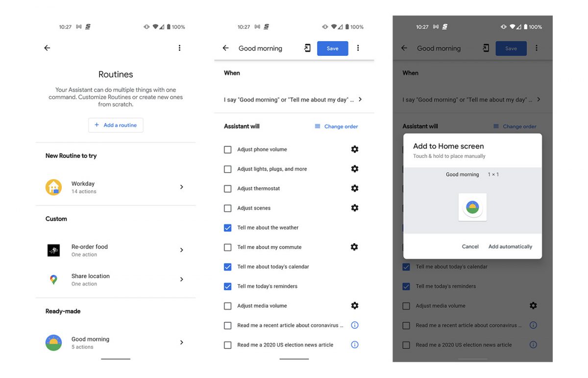588x378 pixels.
Task: Expand the Share location routine
Action: (181, 279)
